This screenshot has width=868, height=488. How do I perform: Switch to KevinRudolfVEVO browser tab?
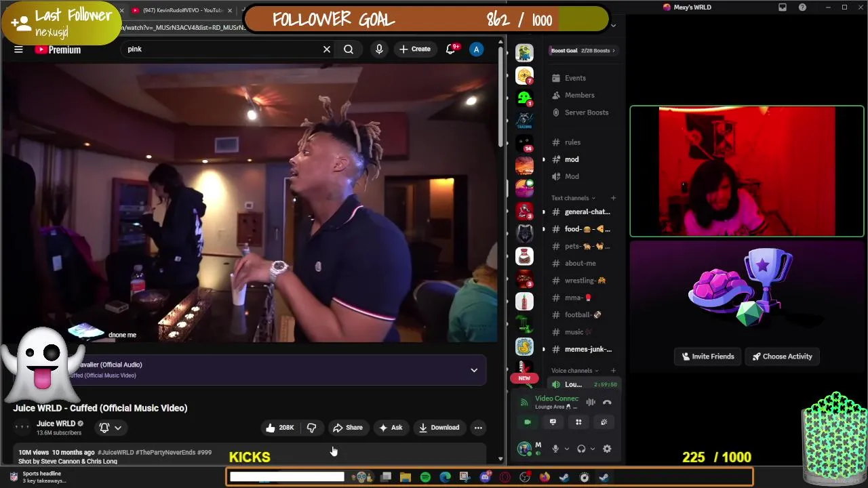coord(182,10)
